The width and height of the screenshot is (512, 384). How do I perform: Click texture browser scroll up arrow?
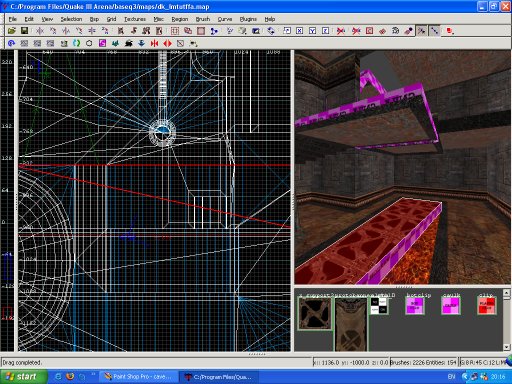tap(506, 293)
